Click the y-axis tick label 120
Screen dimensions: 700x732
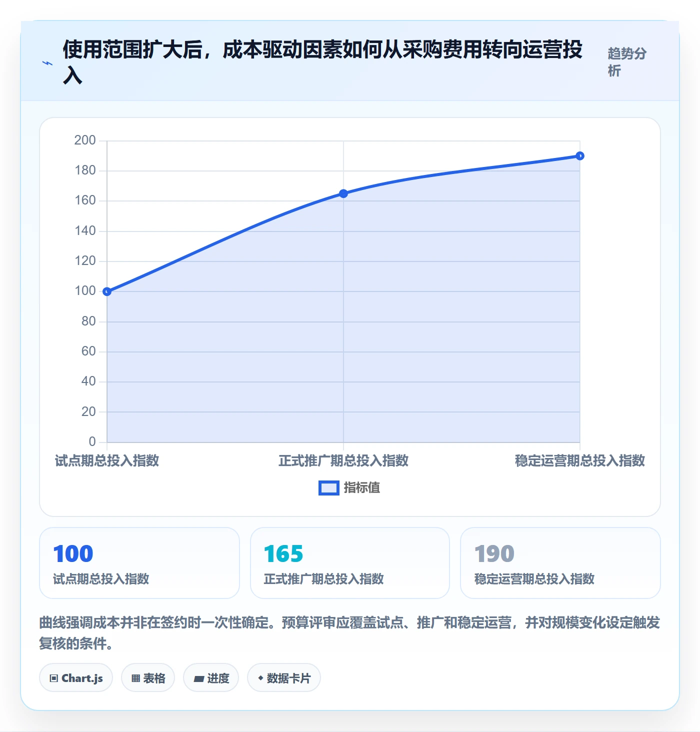pos(85,261)
